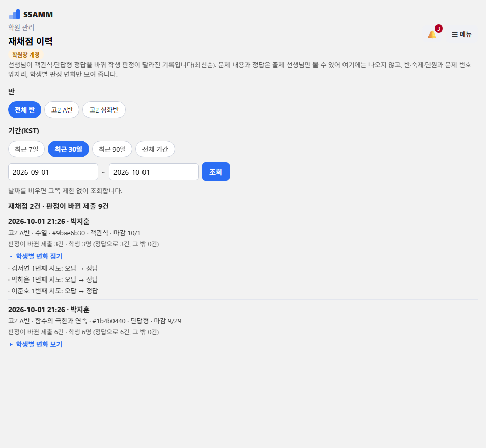Collapse 학생별 변화 접기 for 수열 entry
Viewport: 486px width, 448px height.
(36, 256)
